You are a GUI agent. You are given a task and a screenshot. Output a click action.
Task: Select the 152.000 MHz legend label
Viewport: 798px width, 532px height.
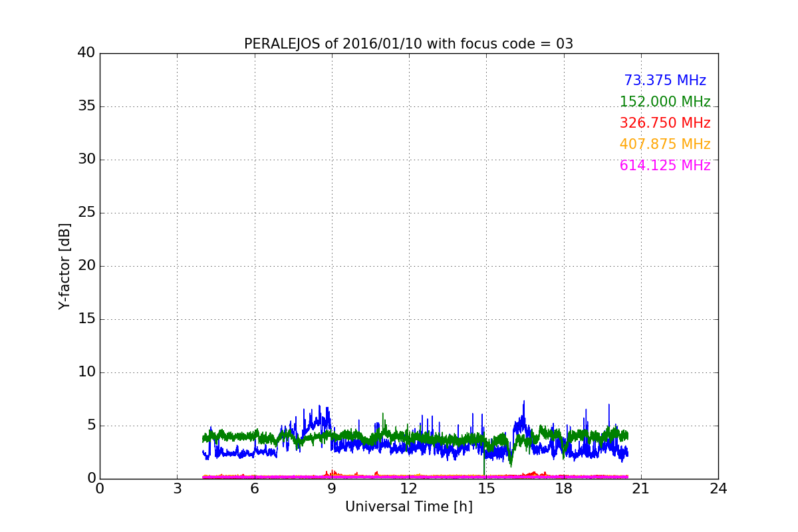[665, 102]
